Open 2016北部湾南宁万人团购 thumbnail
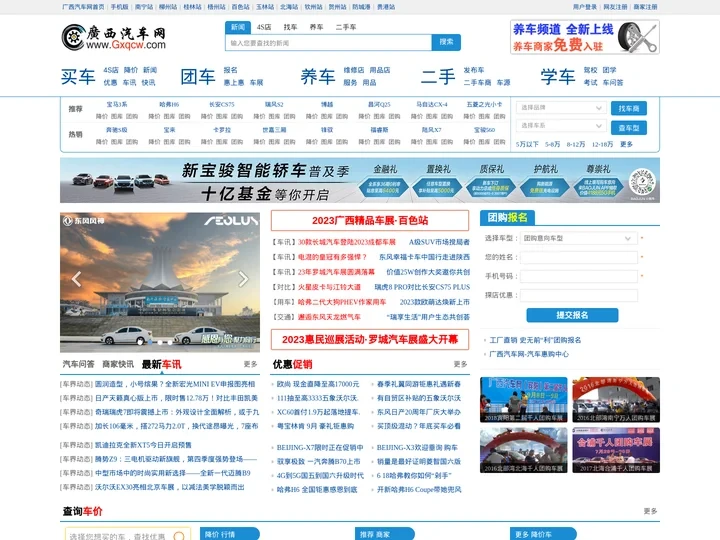The image size is (720, 540). coord(616,399)
